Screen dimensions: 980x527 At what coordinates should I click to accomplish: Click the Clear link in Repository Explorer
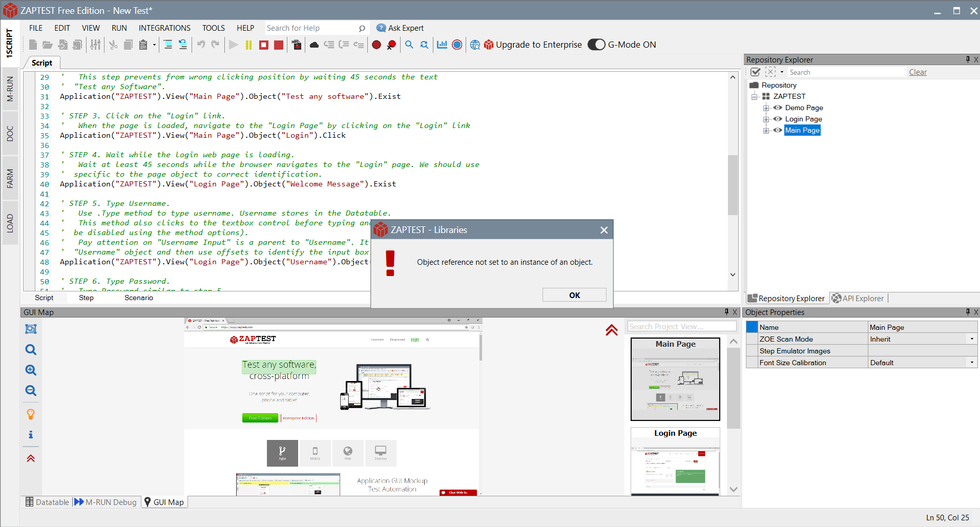(x=918, y=72)
